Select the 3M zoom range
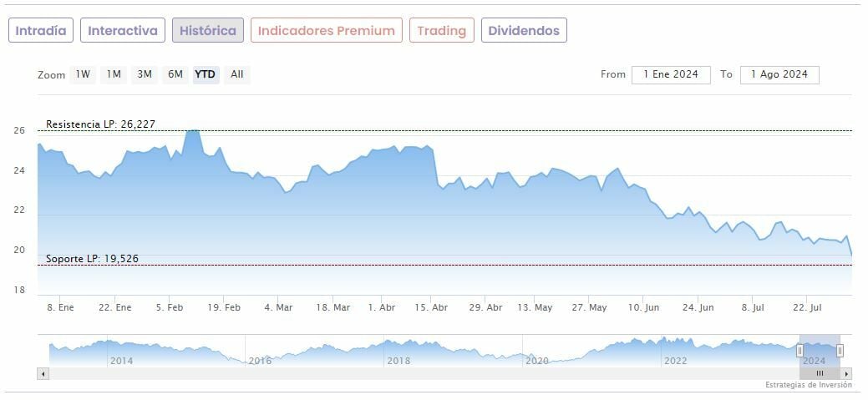868x400 pixels. pyautogui.click(x=145, y=74)
